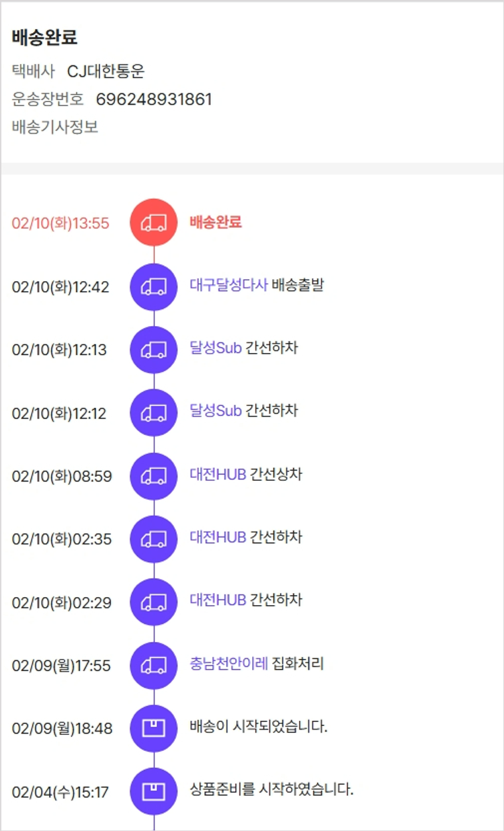504x831 pixels.
Task: Open 달성Sub link at 12:13
Action: click(x=215, y=348)
